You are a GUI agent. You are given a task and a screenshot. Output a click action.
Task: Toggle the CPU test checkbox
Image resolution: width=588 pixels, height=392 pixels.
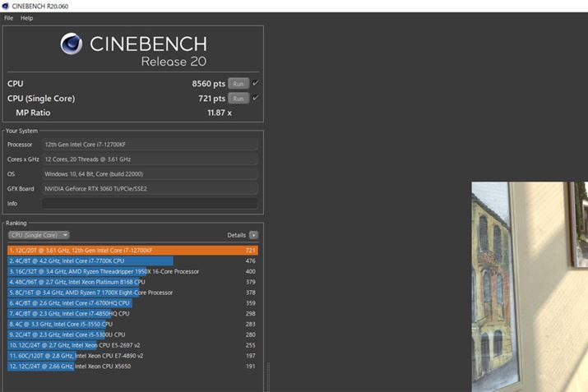256,83
